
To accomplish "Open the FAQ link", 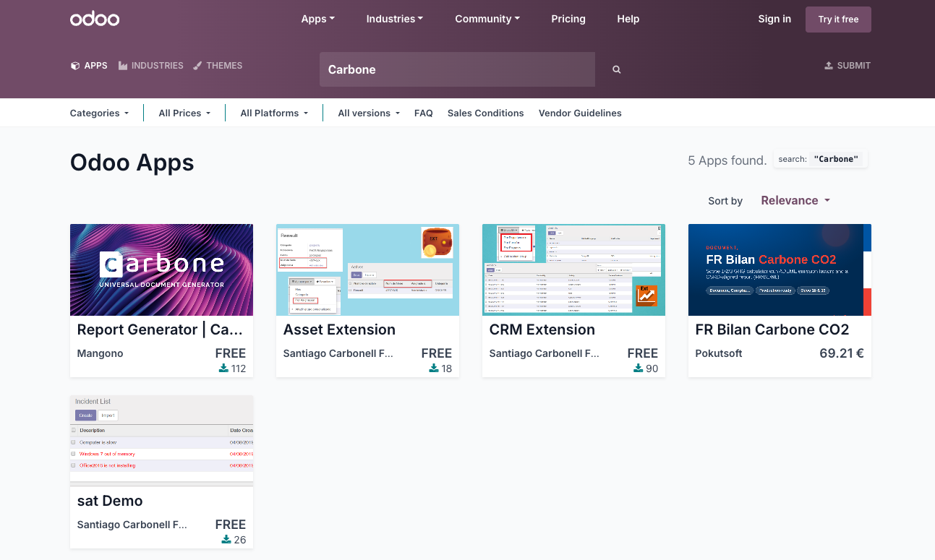I will click(424, 113).
